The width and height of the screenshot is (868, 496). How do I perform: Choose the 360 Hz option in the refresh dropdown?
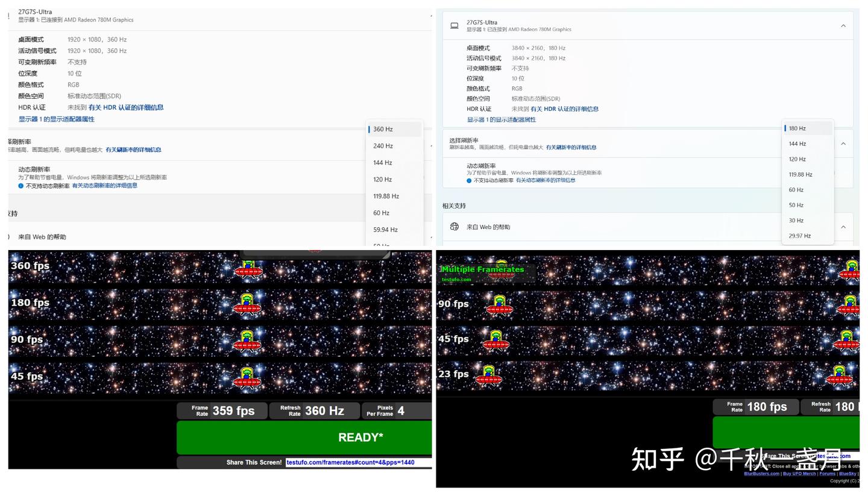394,129
